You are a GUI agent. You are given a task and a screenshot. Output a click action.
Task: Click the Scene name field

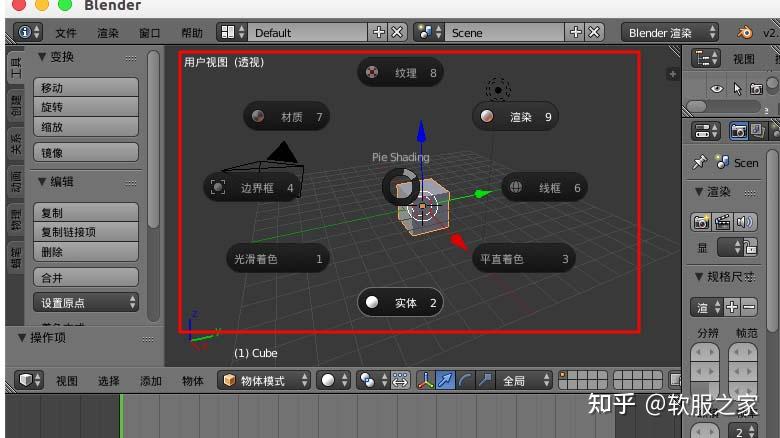tap(504, 32)
